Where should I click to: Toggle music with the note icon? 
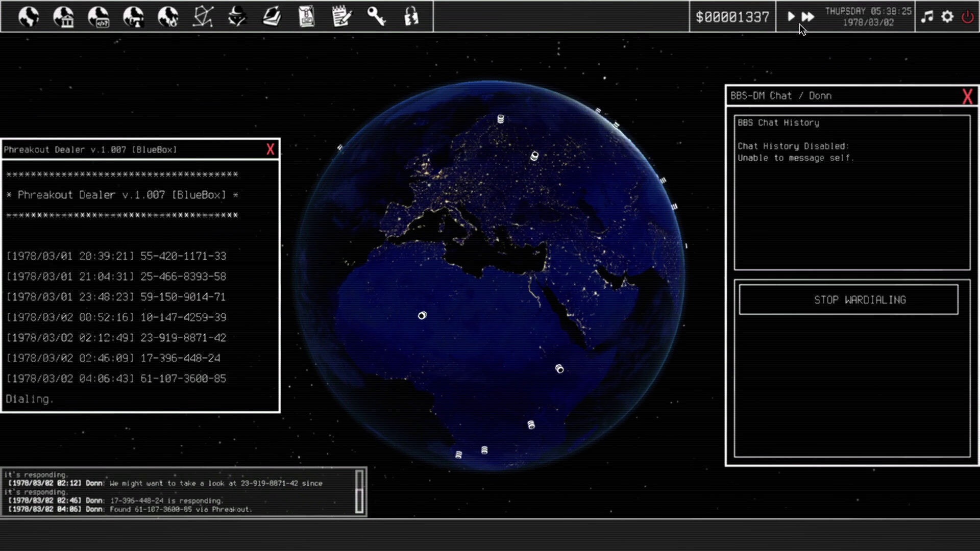(x=927, y=17)
